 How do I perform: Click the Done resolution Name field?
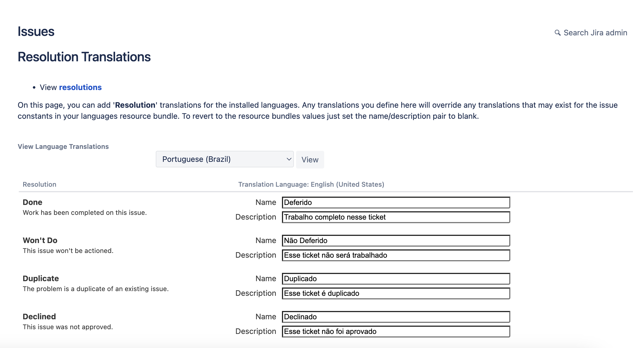pos(395,202)
